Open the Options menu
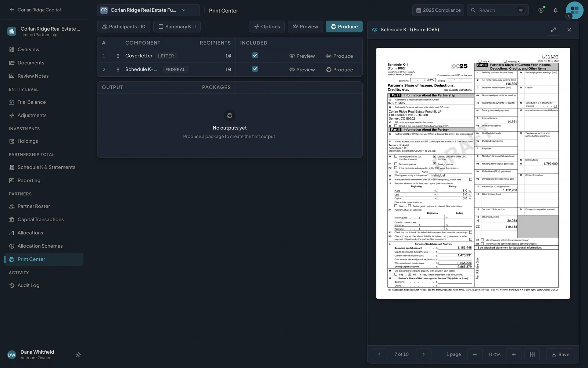The height and width of the screenshot is (368, 588). pyautogui.click(x=267, y=26)
